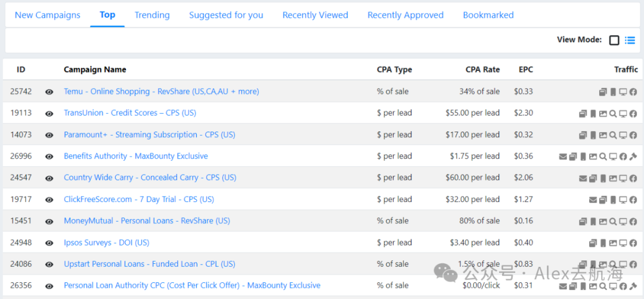Click desktop monitor icon in Ipsos Surveys row
This screenshot has width=644, height=299.
point(623,243)
